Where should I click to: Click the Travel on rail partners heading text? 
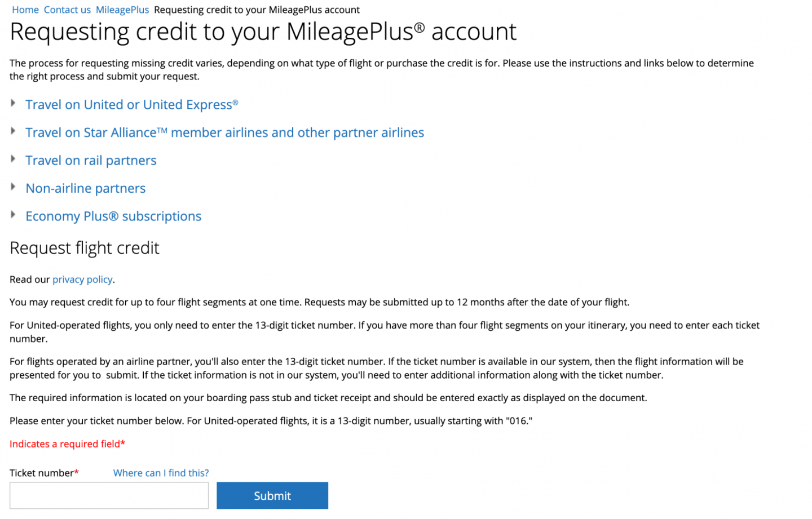tap(91, 161)
